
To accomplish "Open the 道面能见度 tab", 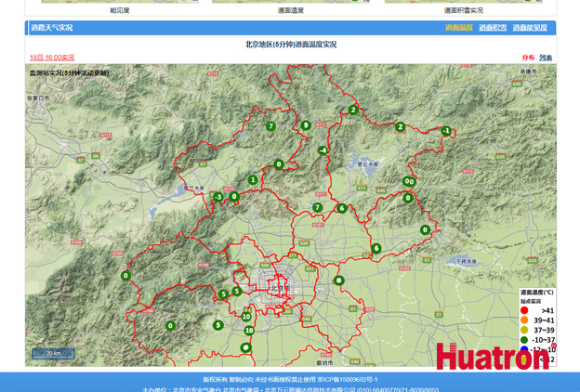I will (530, 28).
